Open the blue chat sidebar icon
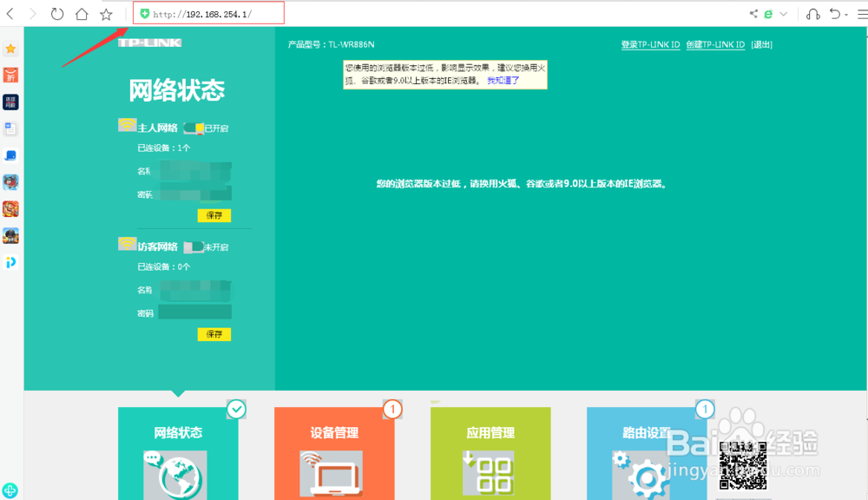Screen dimensions: 868x500 [10, 155]
